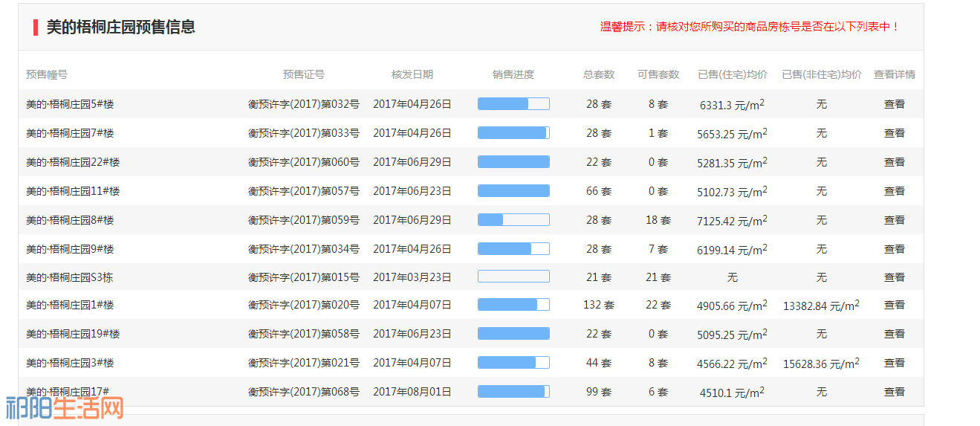Click progress bar of 美的·梧桐庄园17#

point(513,392)
